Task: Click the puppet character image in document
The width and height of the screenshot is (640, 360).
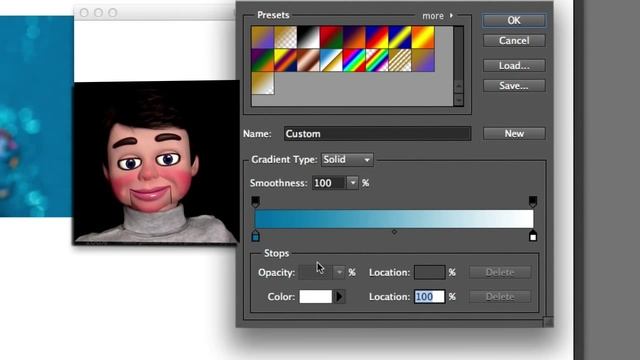Action: pos(156,162)
